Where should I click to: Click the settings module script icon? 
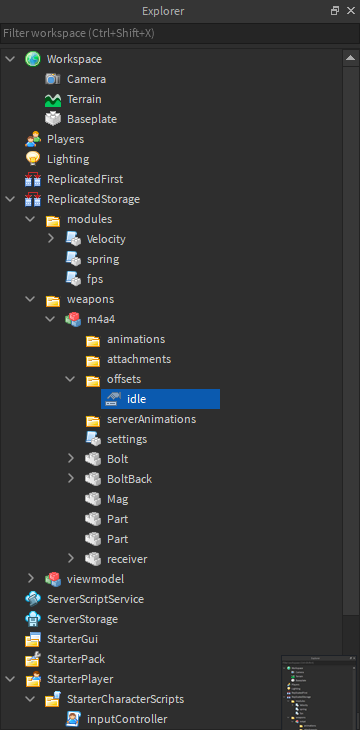coord(93,439)
